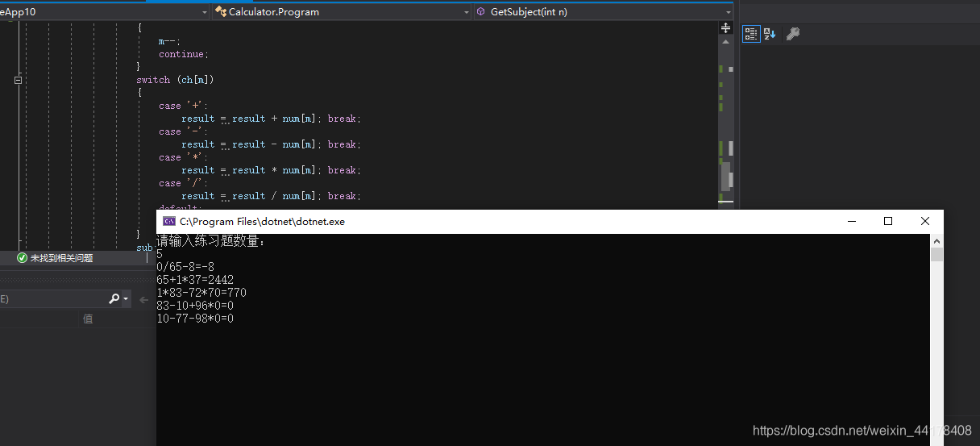Click the console vertical scrollbar thumb

coord(936,255)
